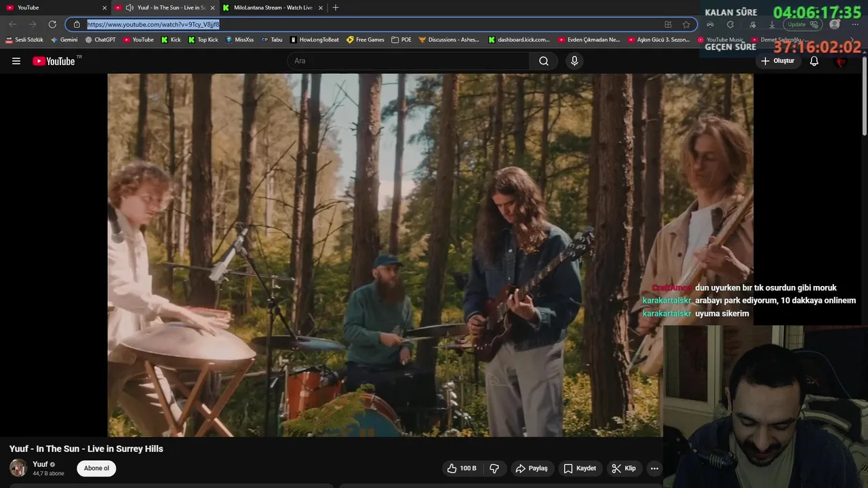Screen dimensions: 868x488
Task: Open the POE bookmarks folder
Action: tap(401, 40)
